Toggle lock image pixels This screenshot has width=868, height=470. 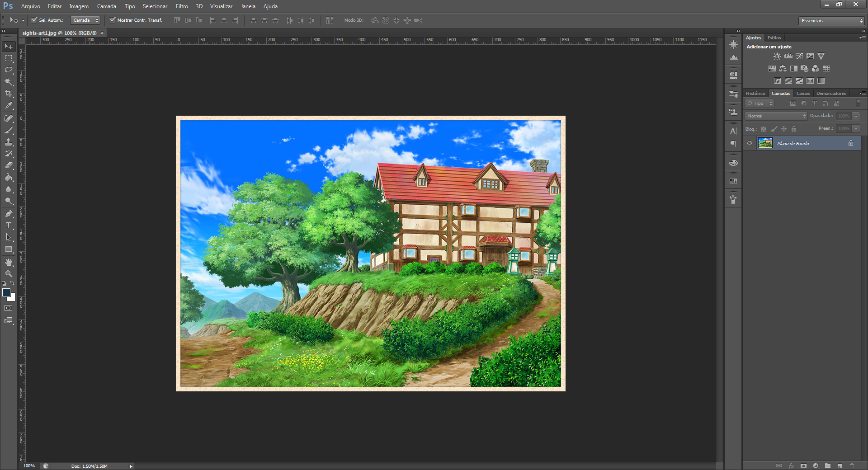pos(774,129)
